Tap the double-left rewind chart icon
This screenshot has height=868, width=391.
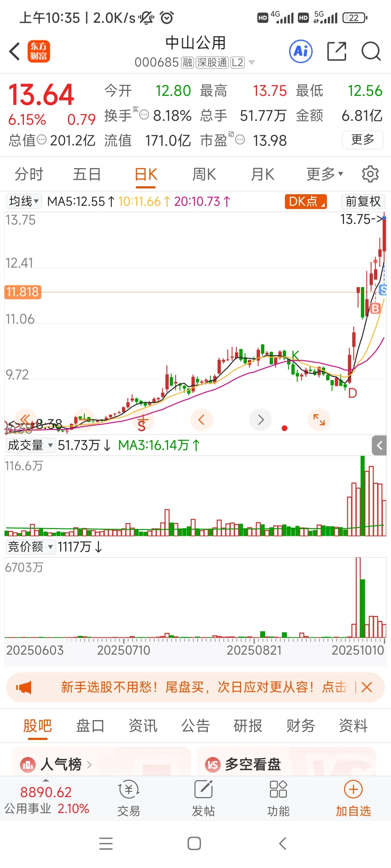(25, 420)
